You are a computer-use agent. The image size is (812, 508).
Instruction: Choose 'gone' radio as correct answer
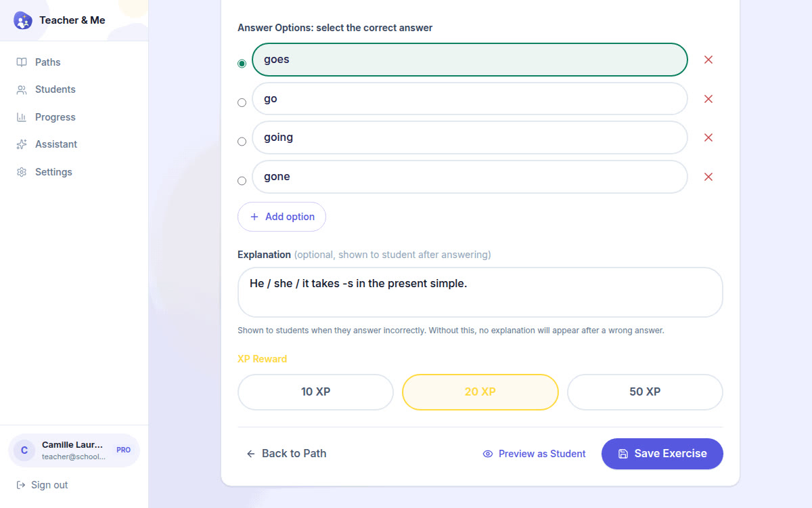(x=242, y=181)
